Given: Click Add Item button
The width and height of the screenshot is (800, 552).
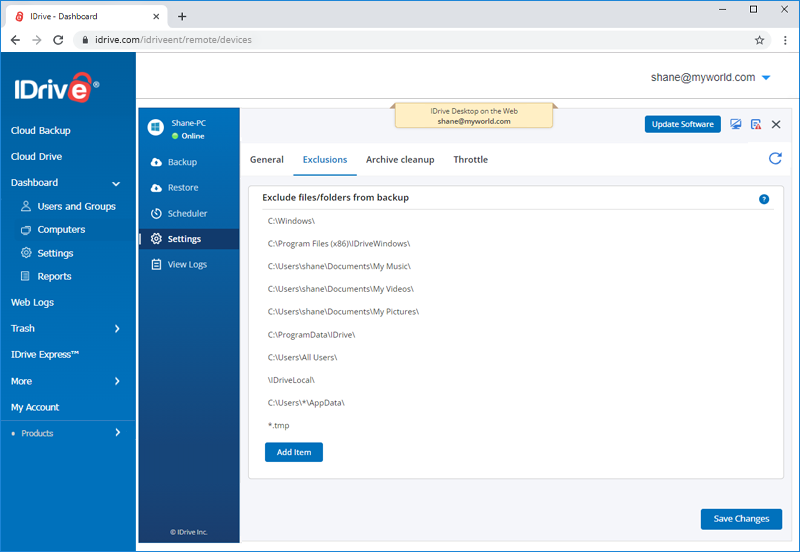Looking at the screenshot, I should point(294,452).
